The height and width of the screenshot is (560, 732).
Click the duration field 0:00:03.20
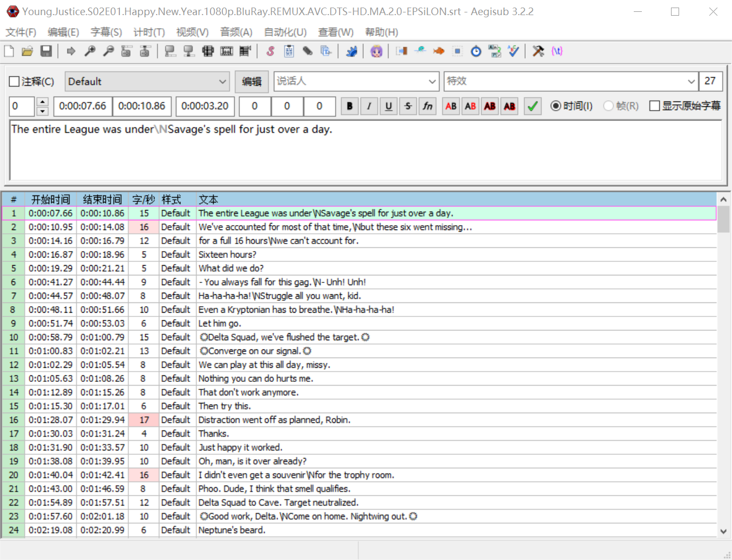(x=205, y=106)
